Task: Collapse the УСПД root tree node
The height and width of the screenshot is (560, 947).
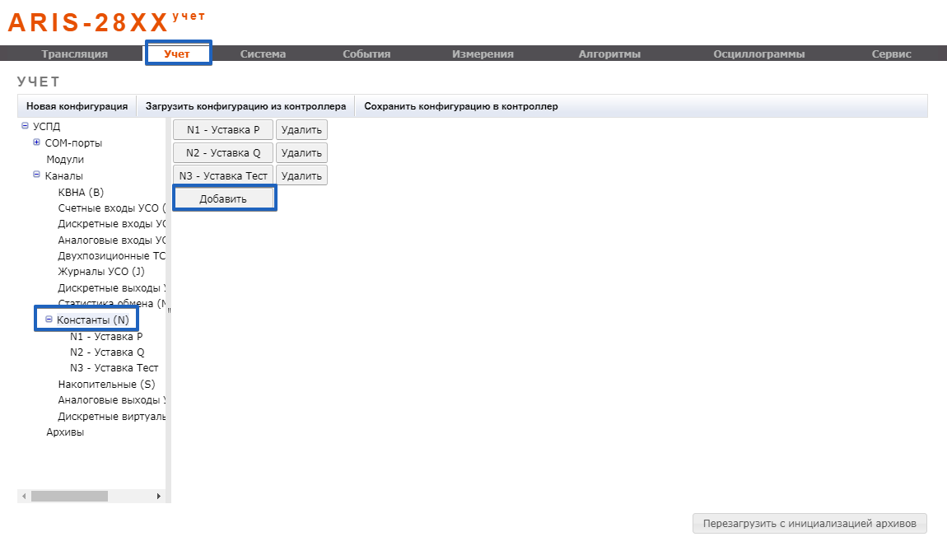Action: pyautogui.click(x=25, y=127)
